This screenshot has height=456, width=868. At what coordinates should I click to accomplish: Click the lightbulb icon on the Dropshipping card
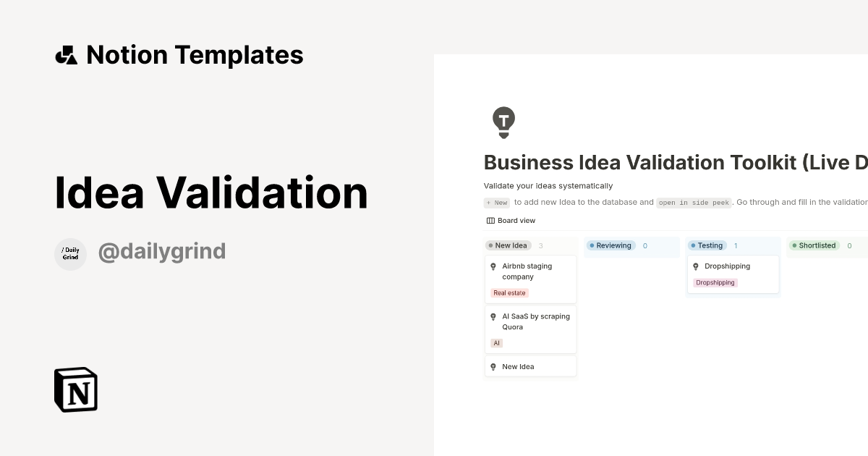point(696,266)
